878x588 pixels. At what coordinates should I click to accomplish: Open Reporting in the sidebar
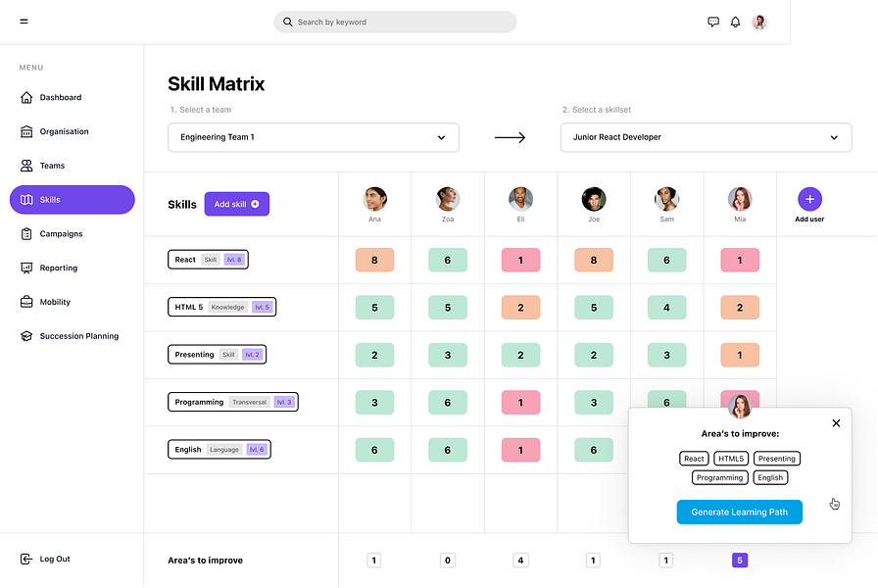click(x=58, y=269)
